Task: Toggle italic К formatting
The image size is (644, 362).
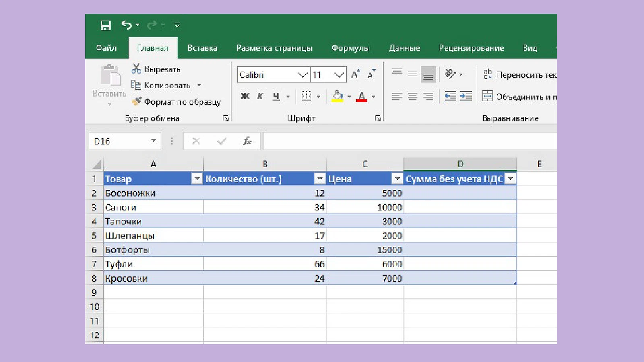Action: point(260,96)
